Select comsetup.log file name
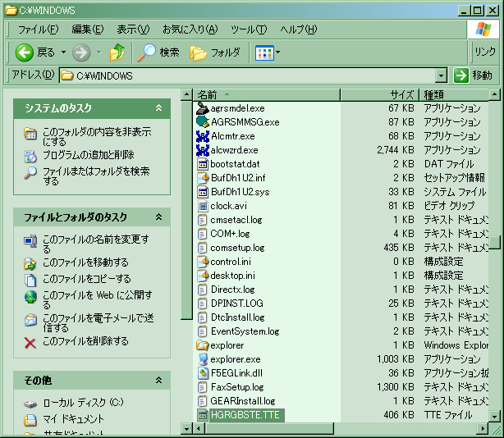This screenshot has width=504, height=438. click(x=237, y=248)
